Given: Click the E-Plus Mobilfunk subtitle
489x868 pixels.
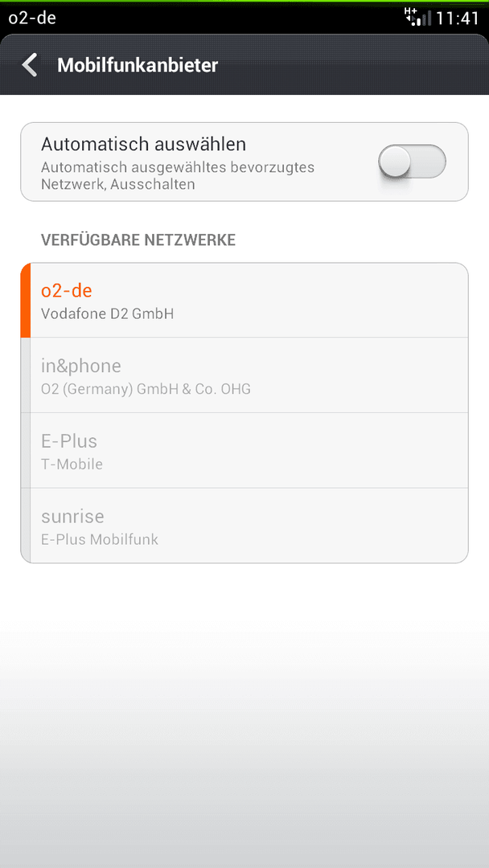Looking at the screenshot, I should click(x=100, y=540).
